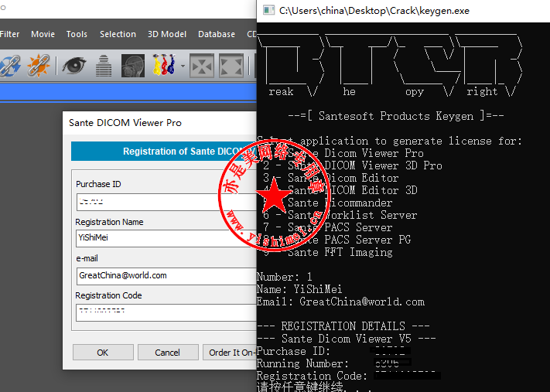
Task: Click the OK button in the registration dialog
Action: (x=103, y=353)
